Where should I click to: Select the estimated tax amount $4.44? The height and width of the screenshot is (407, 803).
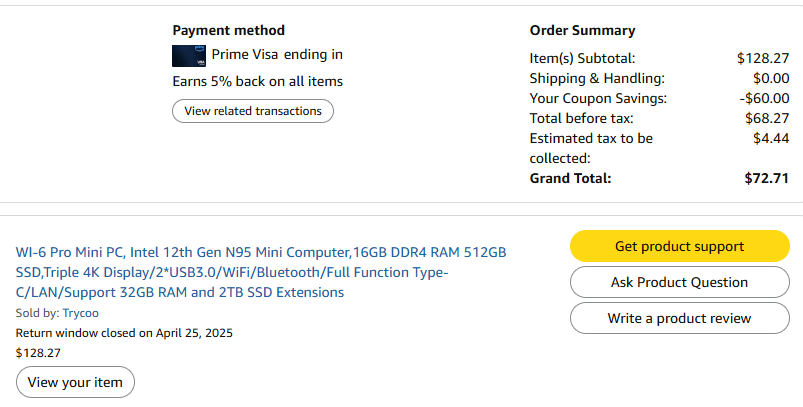click(772, 138)
